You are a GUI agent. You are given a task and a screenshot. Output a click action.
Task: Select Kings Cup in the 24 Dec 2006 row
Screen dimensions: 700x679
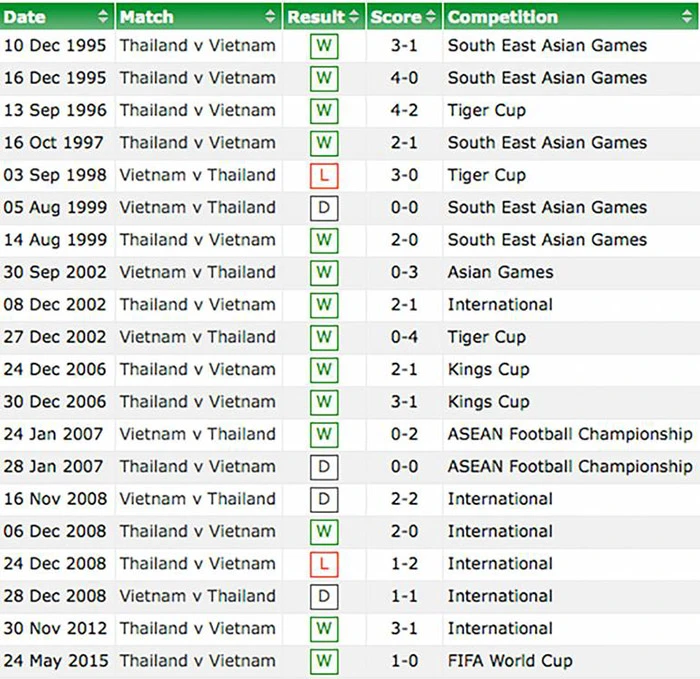[488, 369]
